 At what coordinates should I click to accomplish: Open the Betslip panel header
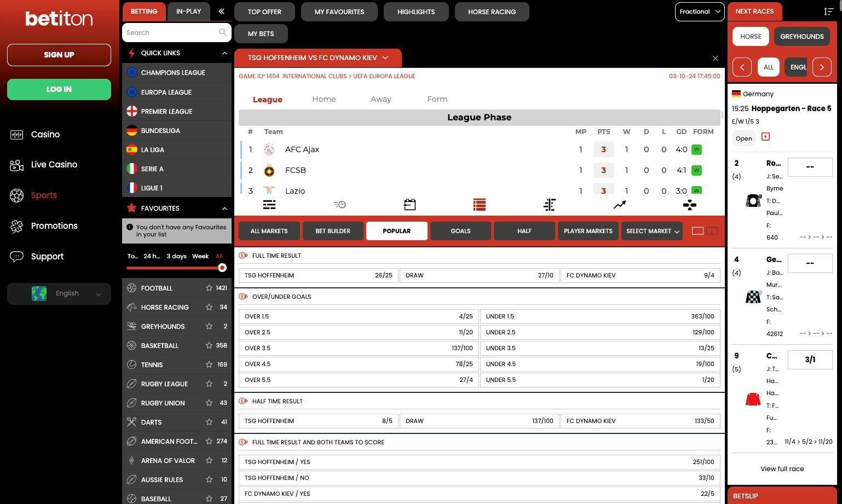(782, 496)
